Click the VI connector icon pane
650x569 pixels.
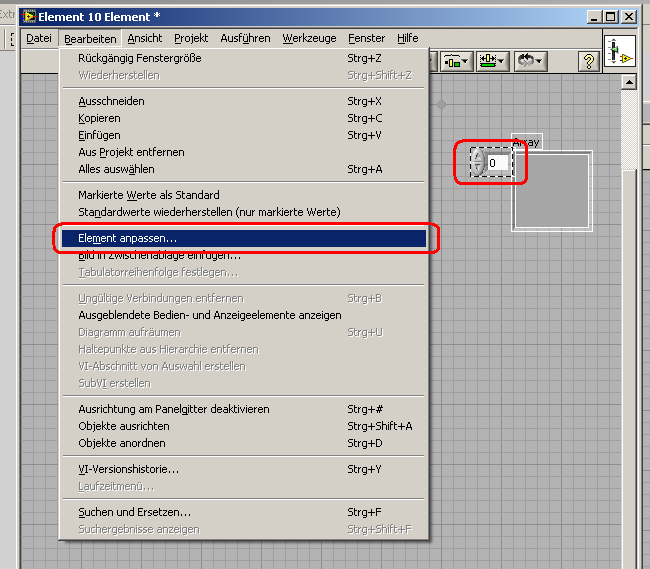tap(620, 51)
